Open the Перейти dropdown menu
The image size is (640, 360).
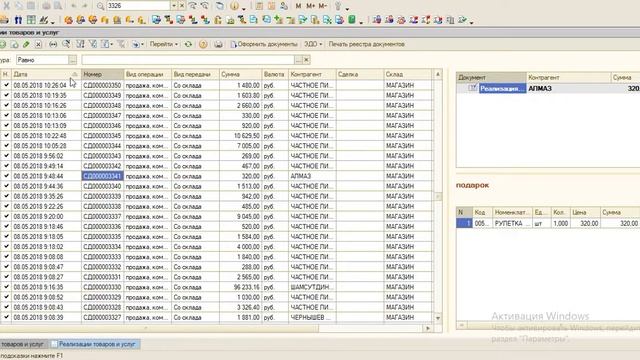click(164, 44)
